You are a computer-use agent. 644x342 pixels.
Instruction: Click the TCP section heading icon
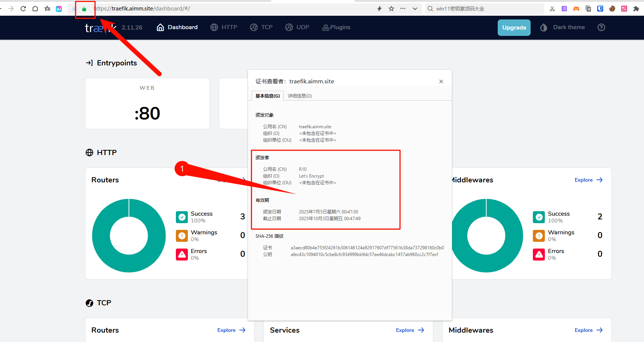(89, 303)
